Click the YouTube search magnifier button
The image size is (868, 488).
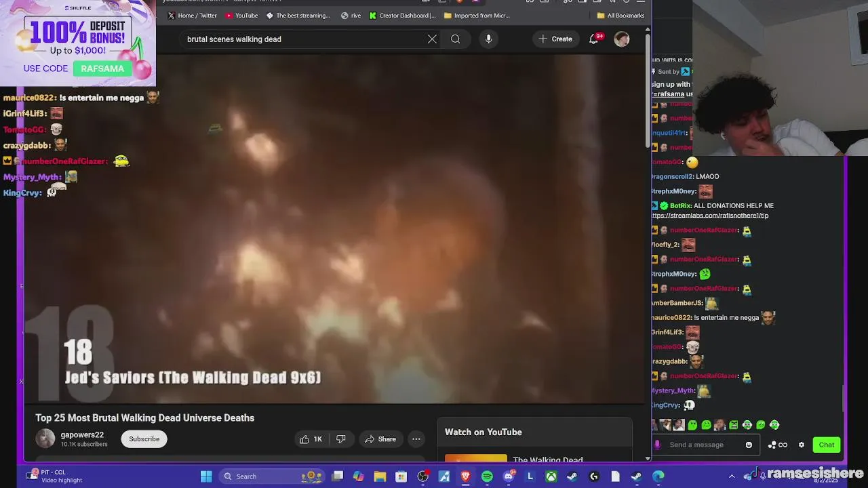[456, 39]
